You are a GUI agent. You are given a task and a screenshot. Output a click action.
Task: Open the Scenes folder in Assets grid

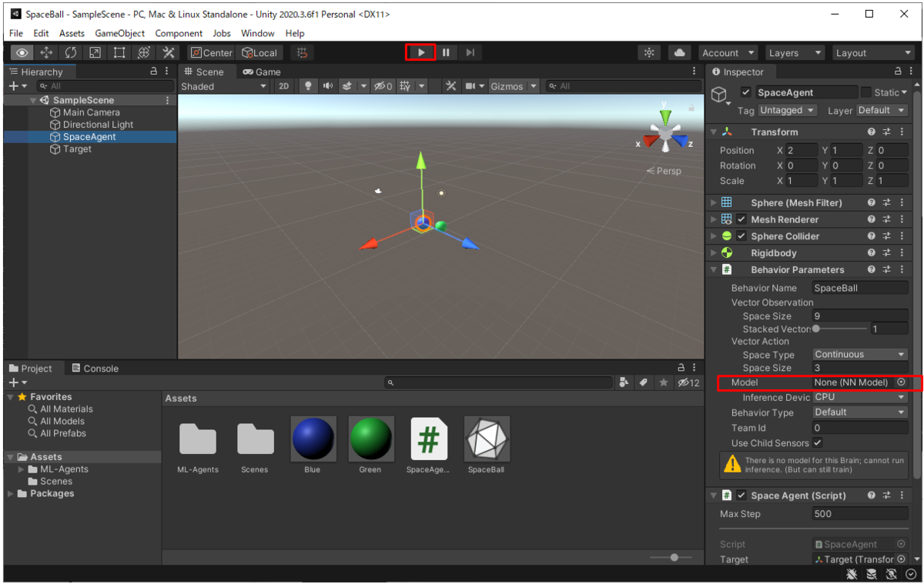pyautogui.click(x=256, y=439)
